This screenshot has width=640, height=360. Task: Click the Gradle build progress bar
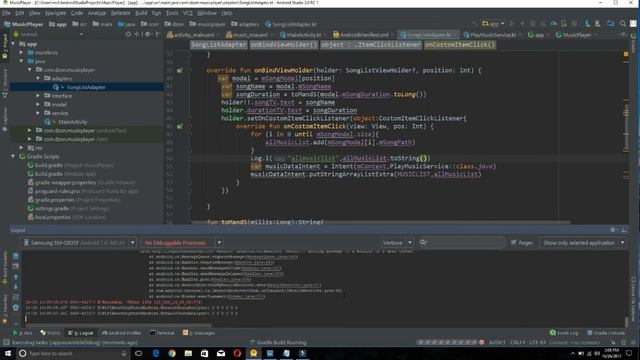(x=447, y=342)
